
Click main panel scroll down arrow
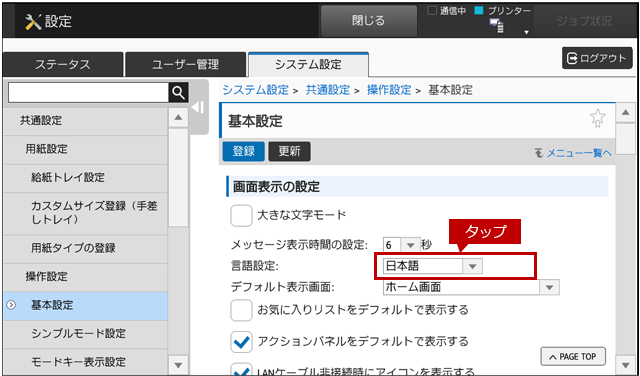click(x=625, y=365)
